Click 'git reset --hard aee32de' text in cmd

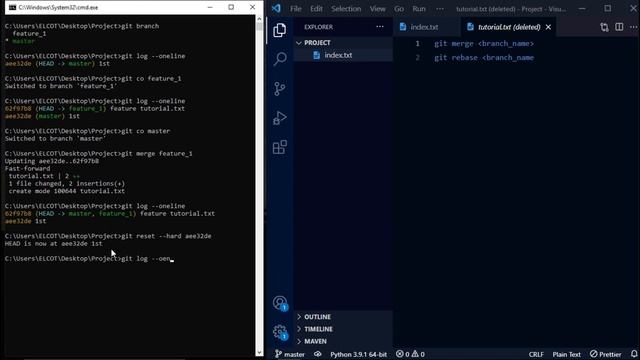(x=167, y=236)
